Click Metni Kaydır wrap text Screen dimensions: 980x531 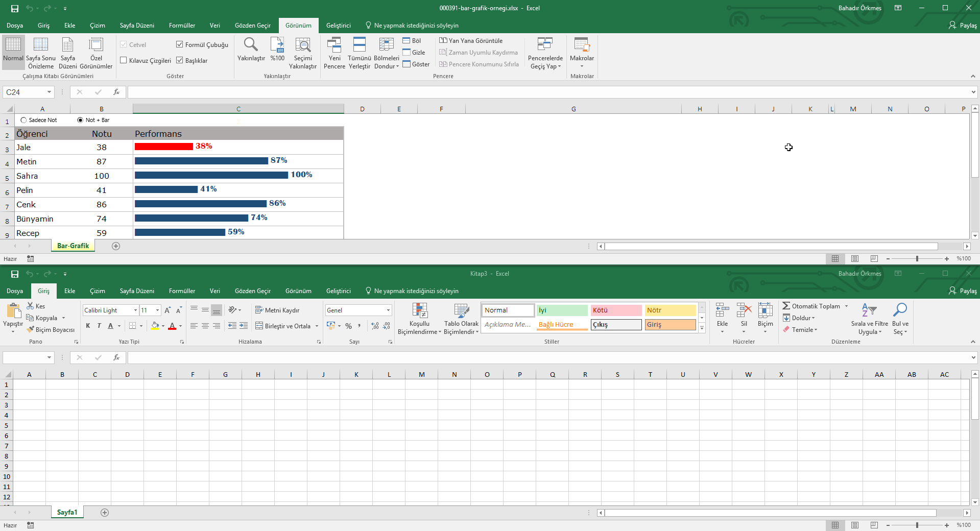click(x=277, y=310)
